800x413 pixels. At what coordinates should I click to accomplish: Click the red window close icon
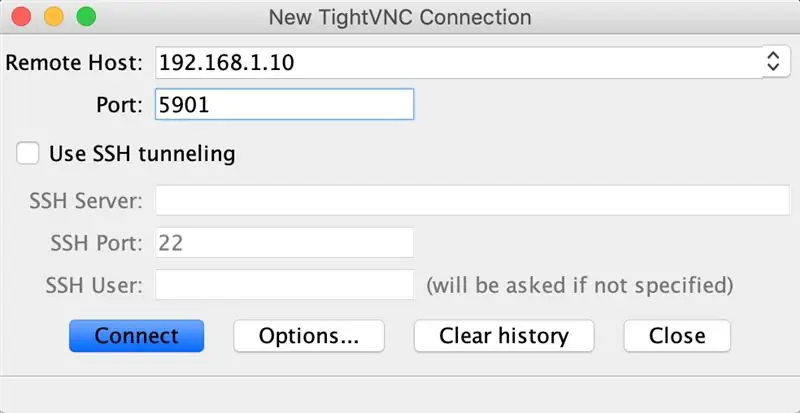click(x=21, y=17)
